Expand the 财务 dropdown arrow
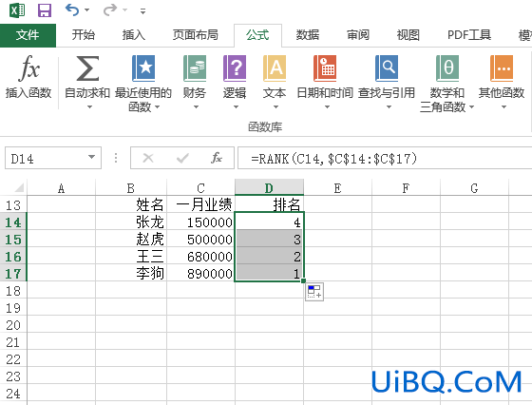This screenshot has width=532, height=405. [196, 107]
